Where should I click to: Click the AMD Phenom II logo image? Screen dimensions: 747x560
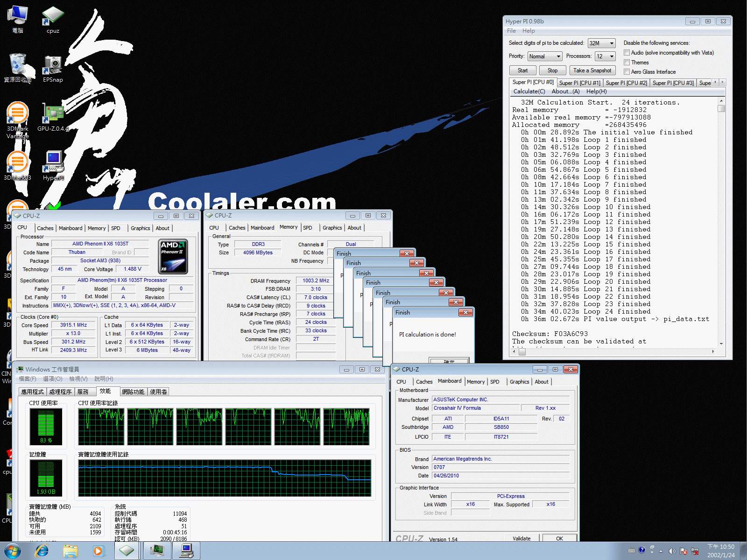pos(173,257)
